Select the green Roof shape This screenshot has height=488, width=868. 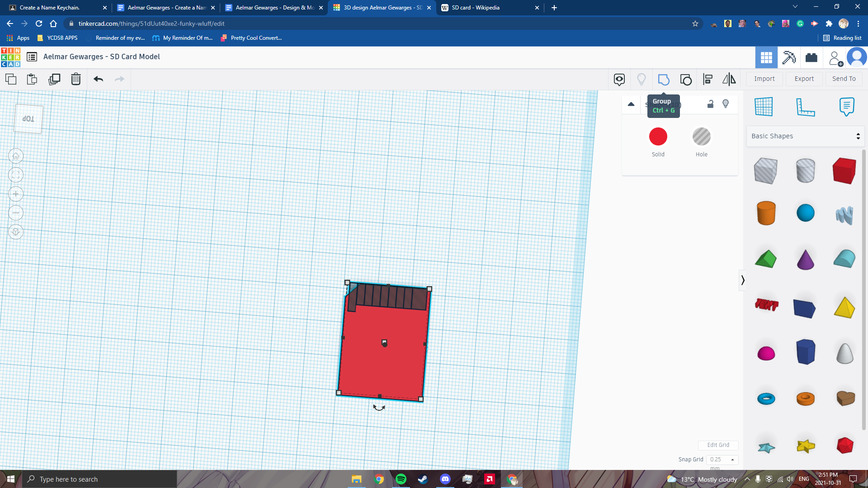coord(765,259)
